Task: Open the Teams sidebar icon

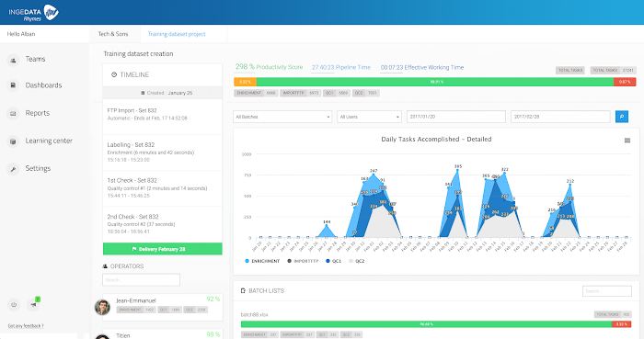Action: tap(13, 60)
